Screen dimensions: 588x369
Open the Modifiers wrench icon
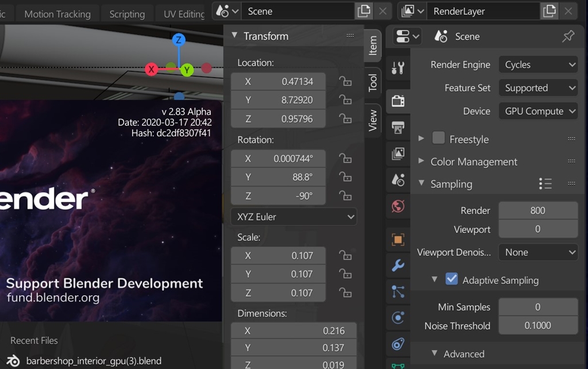point(398,266)
